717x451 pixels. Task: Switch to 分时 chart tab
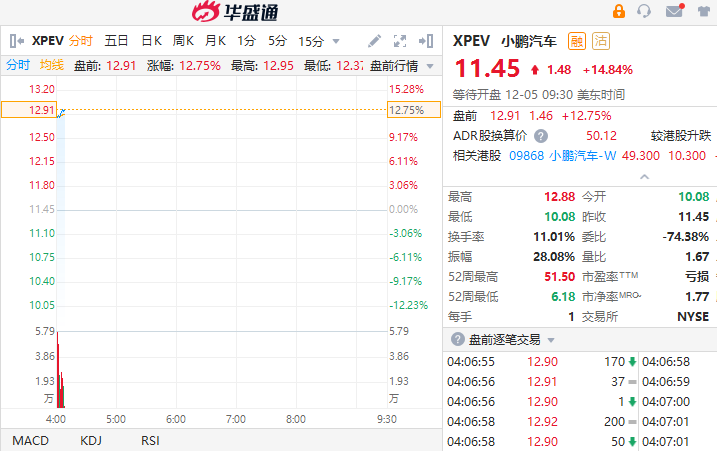81,41
